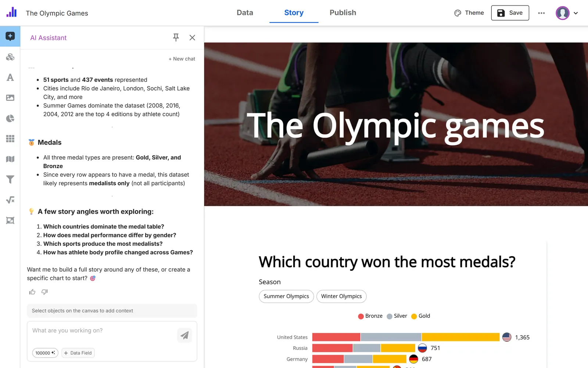Start a New chat
The width and height of the screenshot is (588, 368).
click(182, 59)
